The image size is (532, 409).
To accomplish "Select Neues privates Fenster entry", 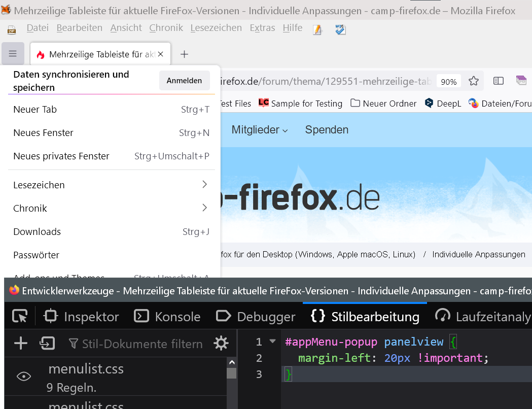I will click(x=111, y=156).
